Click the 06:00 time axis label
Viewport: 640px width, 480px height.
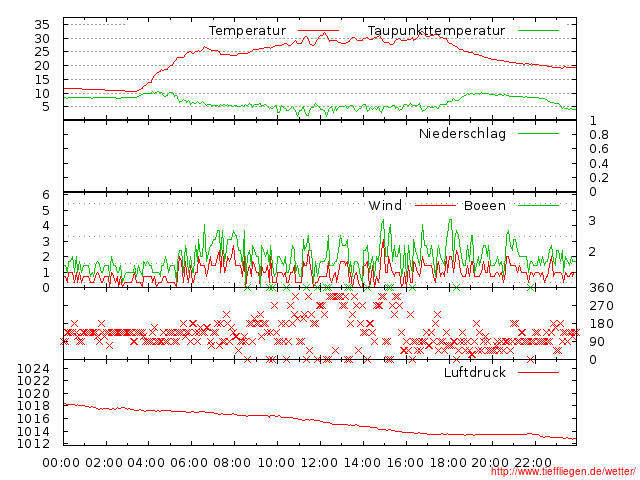pos(189,463)
